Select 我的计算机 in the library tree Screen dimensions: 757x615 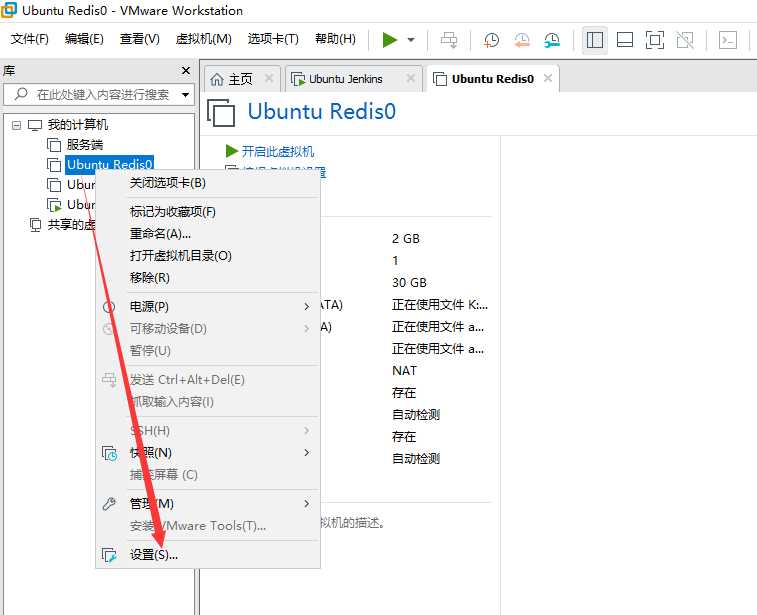pyautogui.click(x=77, y=125)
